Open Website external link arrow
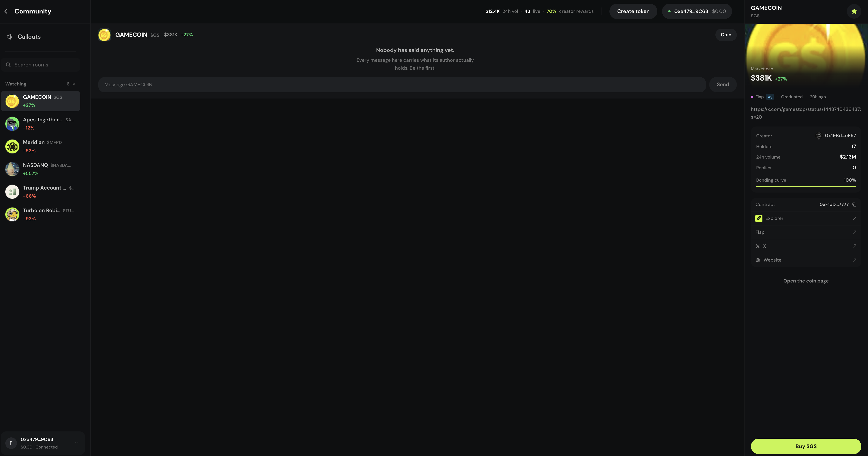 pyautogui.click(x=855, y=260)
